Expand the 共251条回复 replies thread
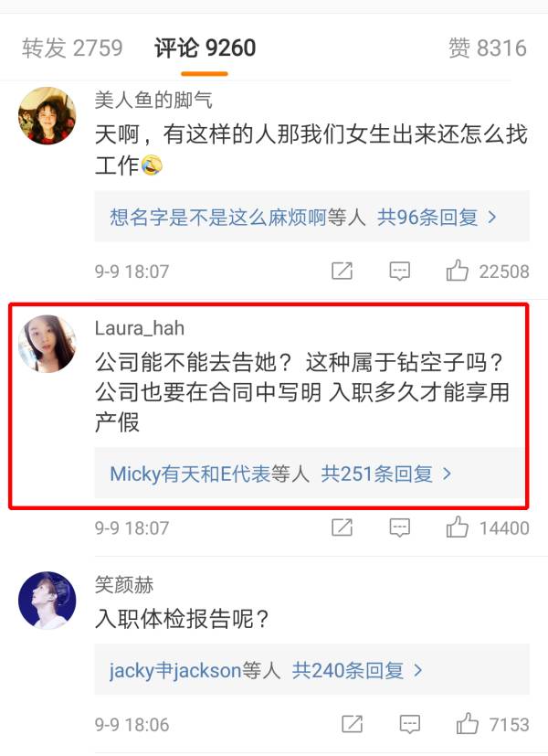Screen dimensions: 548x756 pos(386,474)
